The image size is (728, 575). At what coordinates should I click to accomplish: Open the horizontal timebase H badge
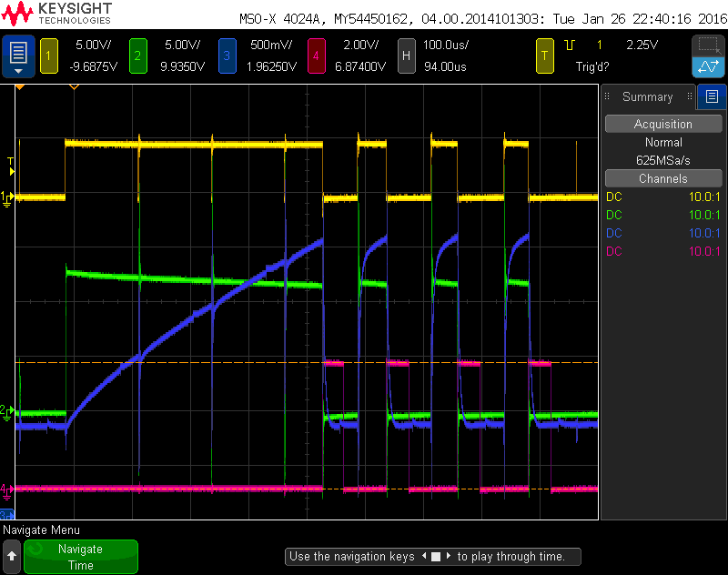point(406,57)
